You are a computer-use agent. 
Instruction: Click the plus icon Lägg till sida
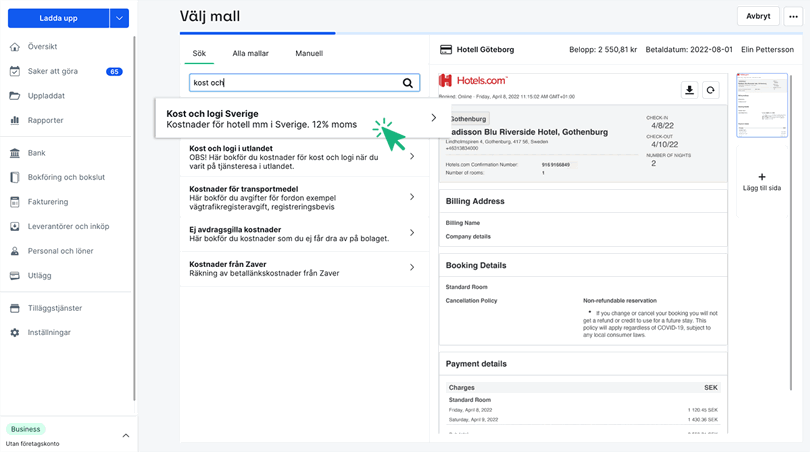coord(761,177)
